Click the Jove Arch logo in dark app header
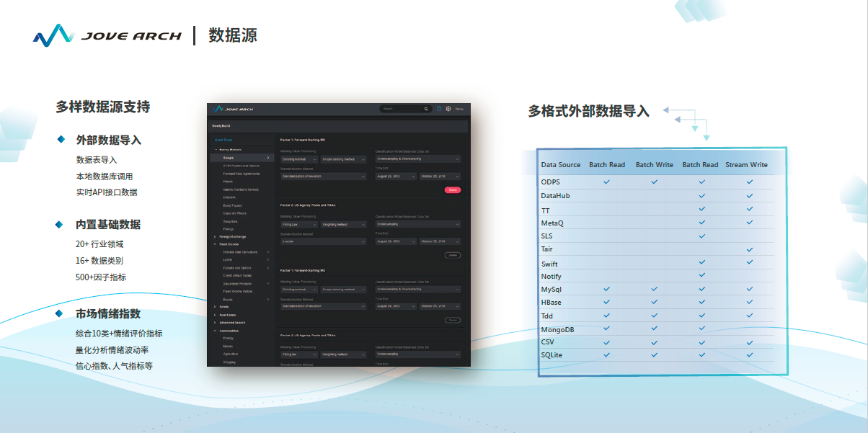 tap(234, 109)
